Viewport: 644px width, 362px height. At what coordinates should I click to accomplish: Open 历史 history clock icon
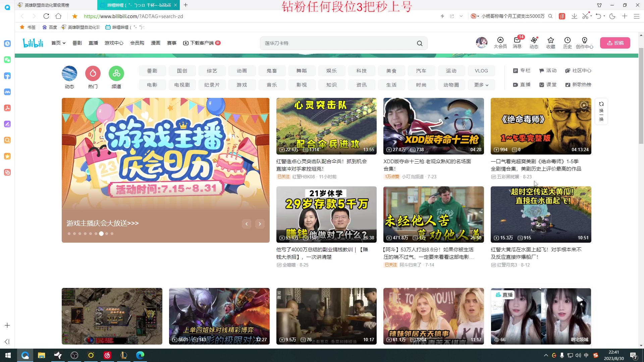[x=568, y=43]
